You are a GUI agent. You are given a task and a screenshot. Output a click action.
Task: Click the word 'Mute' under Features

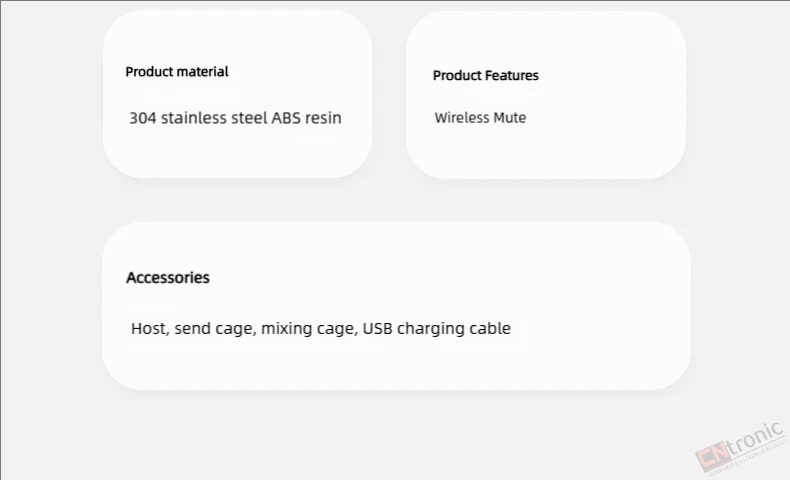click(510, 118)
